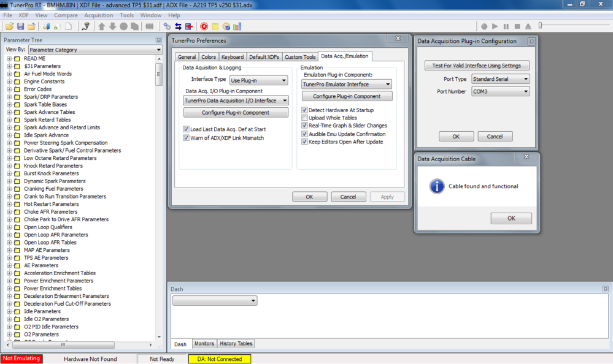Click Test For Valid Interface Using Settings
Image resolution: width=613 pixels, height=364 pixels.
coord(477,66)
